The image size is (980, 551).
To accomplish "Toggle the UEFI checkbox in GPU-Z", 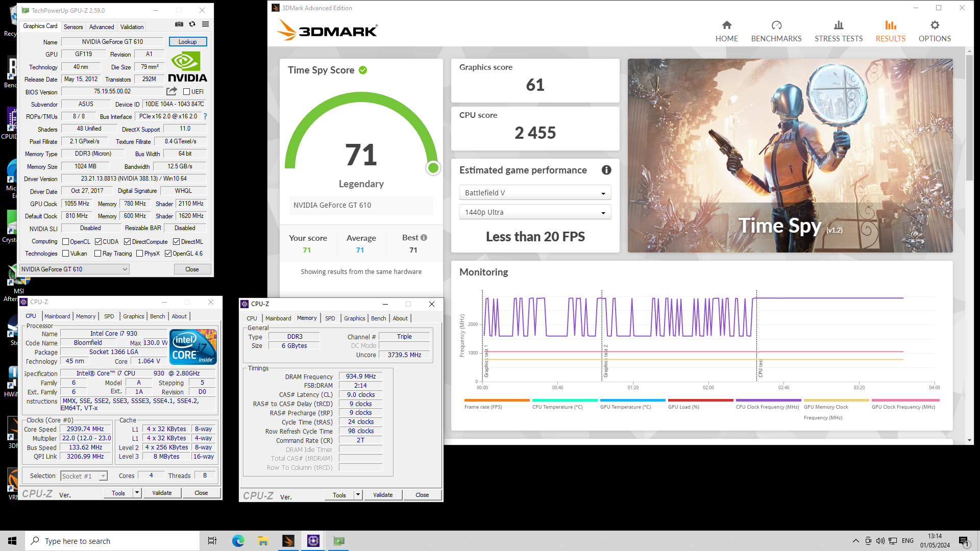I will click(x=187, y=92).
